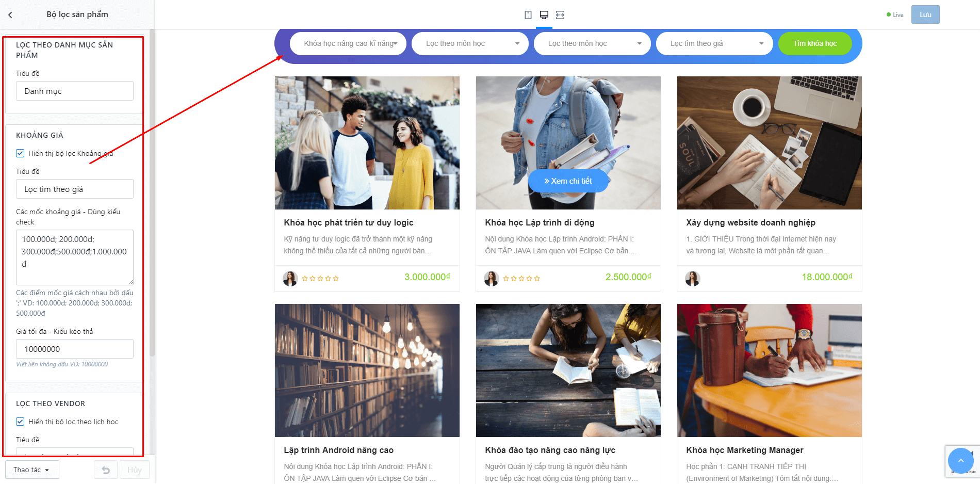Click the Xem chi tiết button

(568, 181)
